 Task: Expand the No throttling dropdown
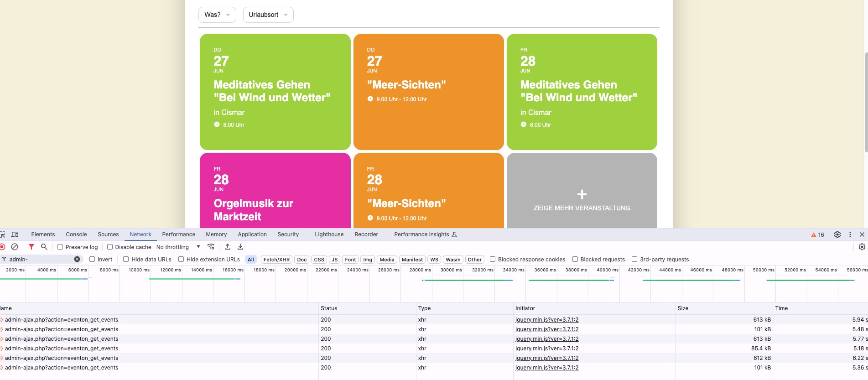click(x=178, y=247)
